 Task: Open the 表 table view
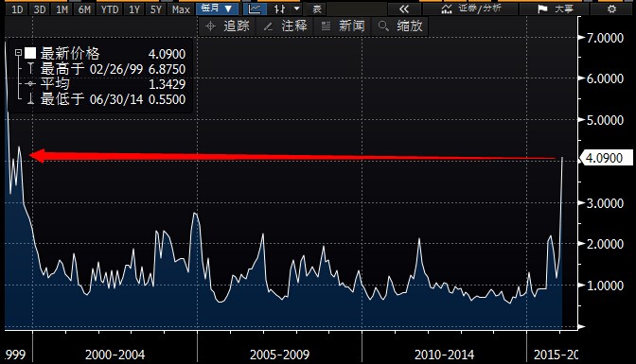point(317,9)
